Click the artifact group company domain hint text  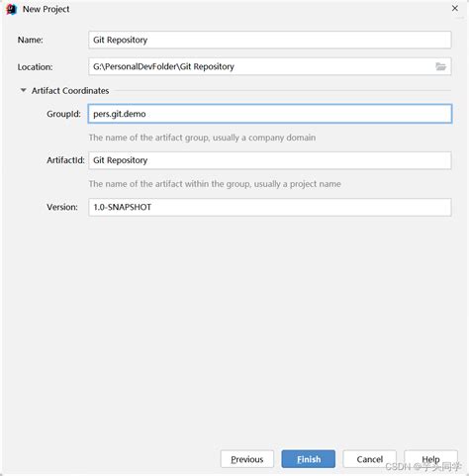(x=202, y=138)
